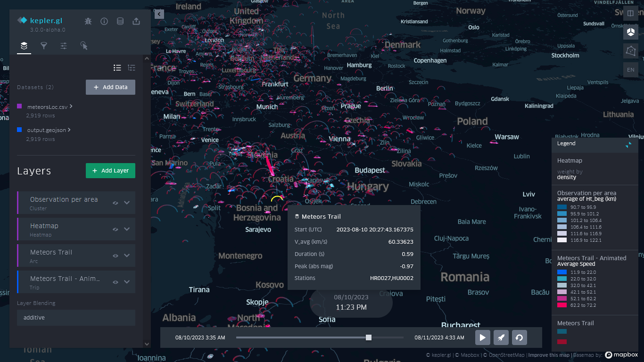Show the Heatmap layer
The height and width of the screenshot is (362, 644).
click(116, 229)
